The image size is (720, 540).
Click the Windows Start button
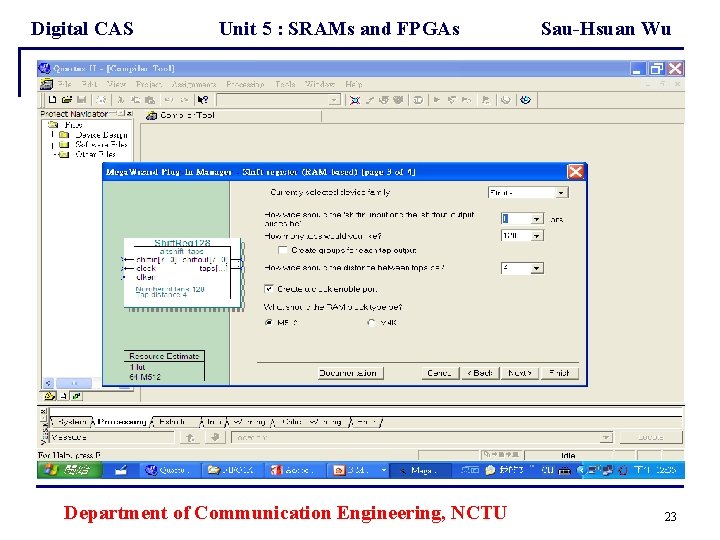click(69, 470)
